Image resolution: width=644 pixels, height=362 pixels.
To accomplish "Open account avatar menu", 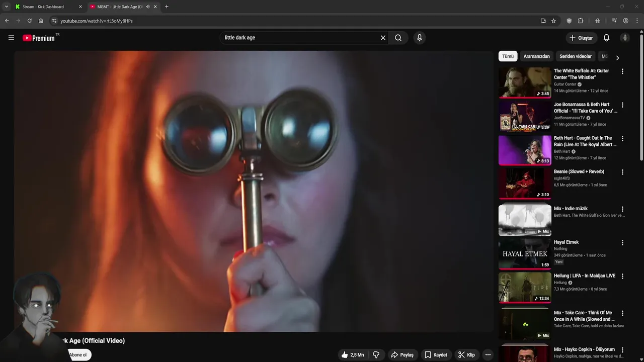I will 625,38.
